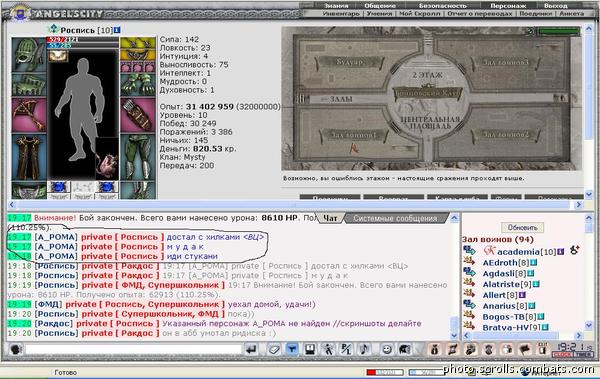This screenshot has width=600, height=379.
Task: Open the Инвентарь submenu item
Action: point(341,13)
